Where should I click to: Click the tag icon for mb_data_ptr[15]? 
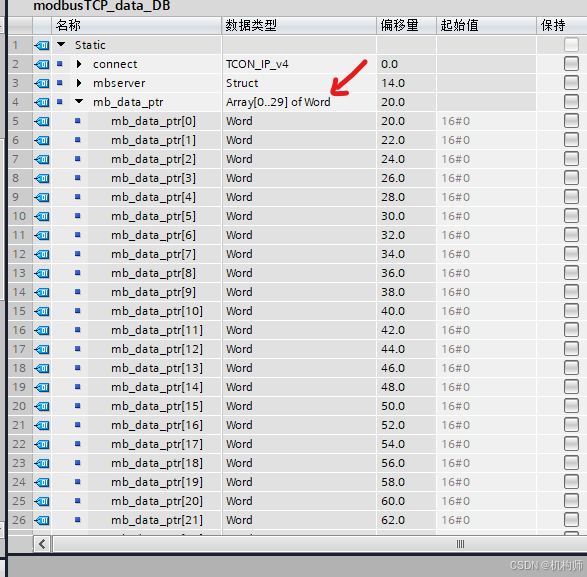[x=42, y=406]
